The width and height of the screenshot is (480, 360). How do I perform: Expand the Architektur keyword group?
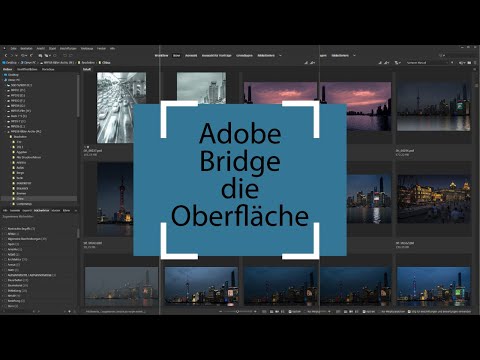pos(2,259)
